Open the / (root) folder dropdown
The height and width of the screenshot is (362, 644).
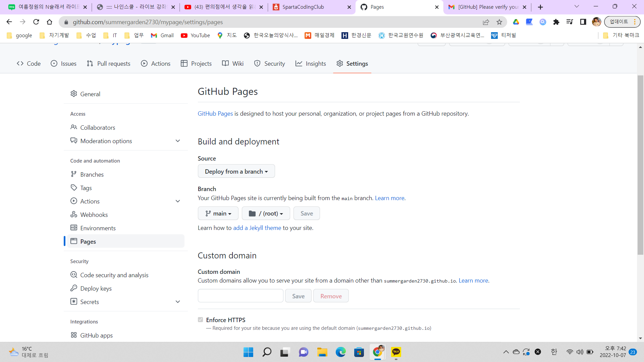point(266,214)
